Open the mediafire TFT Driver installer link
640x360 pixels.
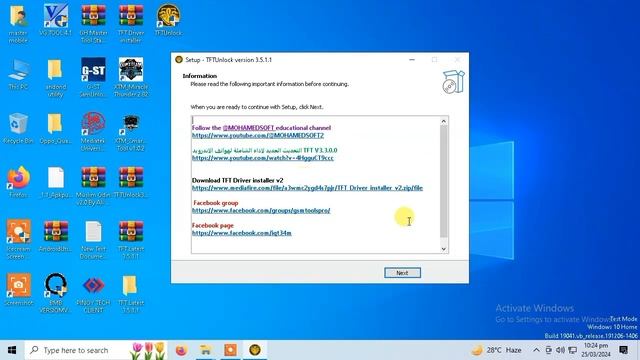(307, 188)
